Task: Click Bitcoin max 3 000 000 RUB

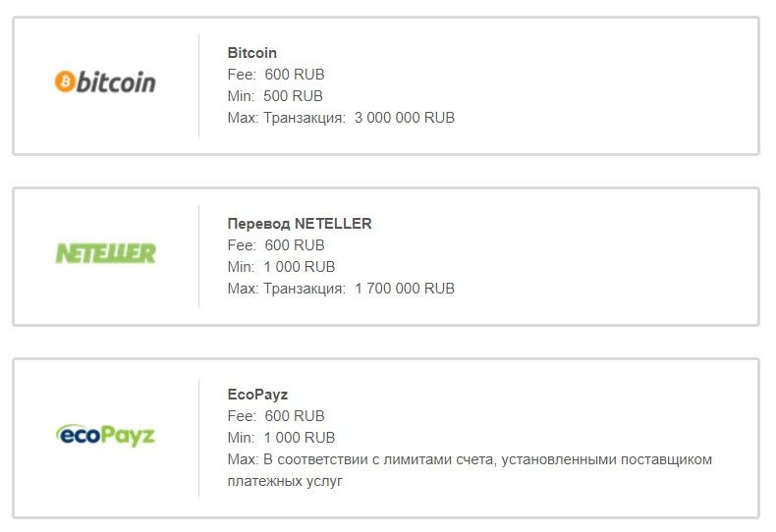Action: click(404, 118)
